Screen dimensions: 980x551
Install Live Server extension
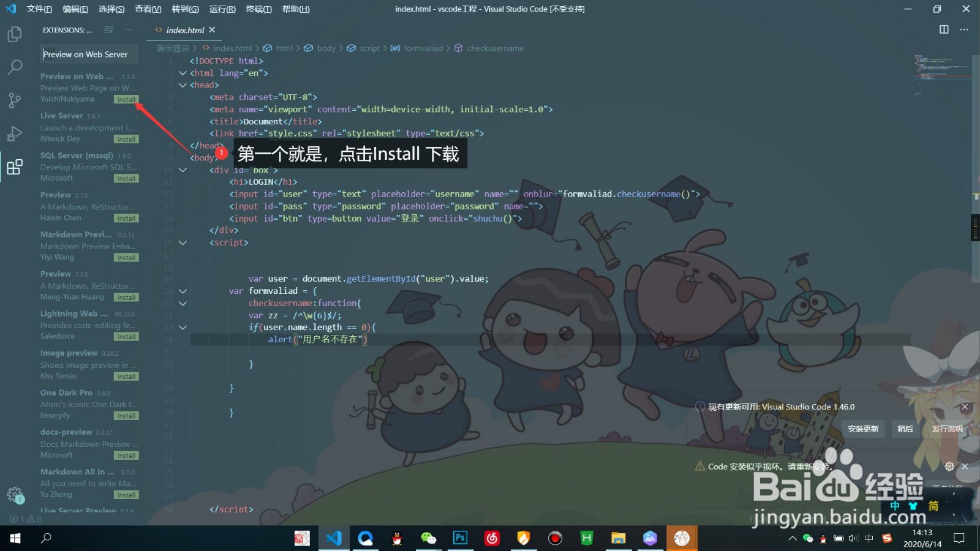126,140
